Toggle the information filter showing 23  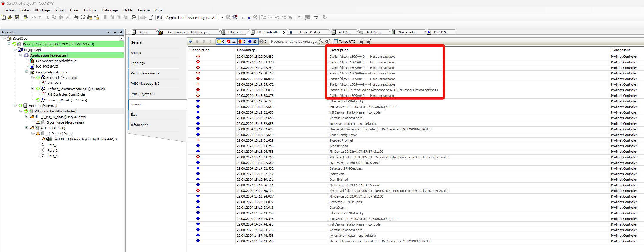tap(252, 42)
